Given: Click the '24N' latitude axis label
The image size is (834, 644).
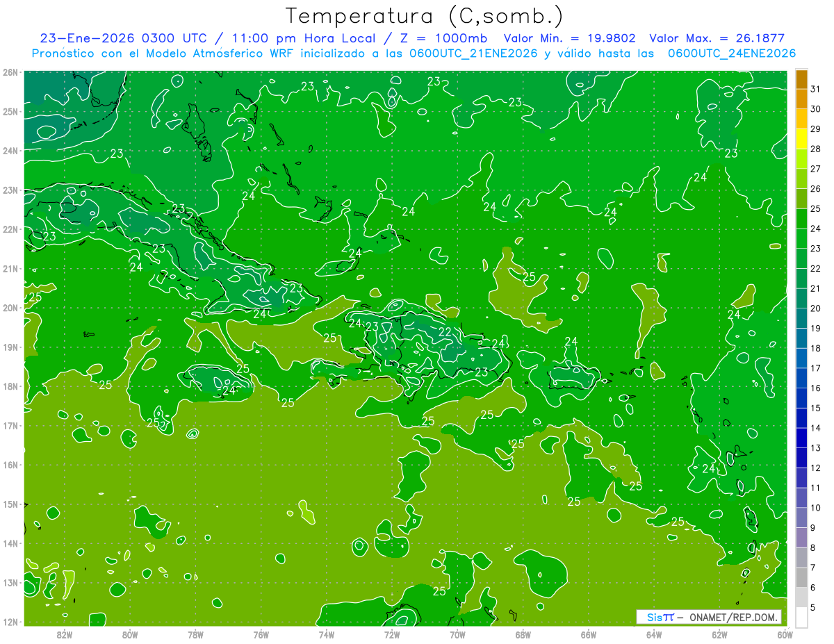Looking at the screenshot, I should [x=10, y=151].
